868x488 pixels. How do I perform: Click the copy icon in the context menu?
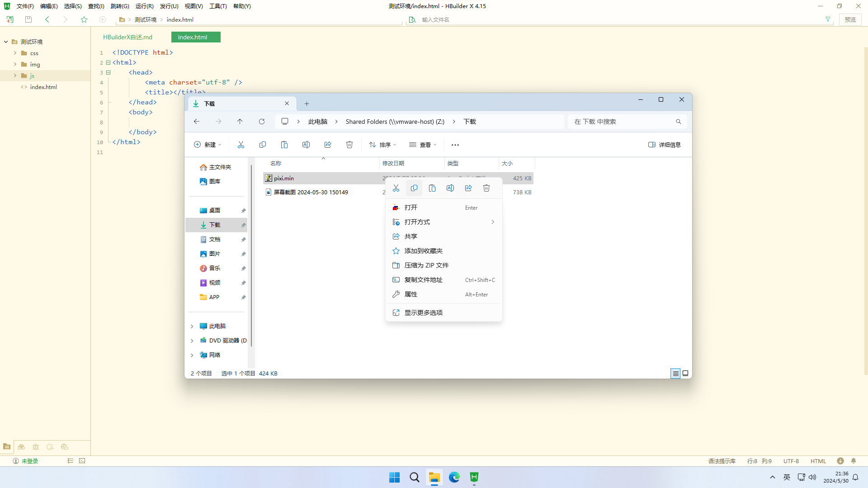[414, 188]
